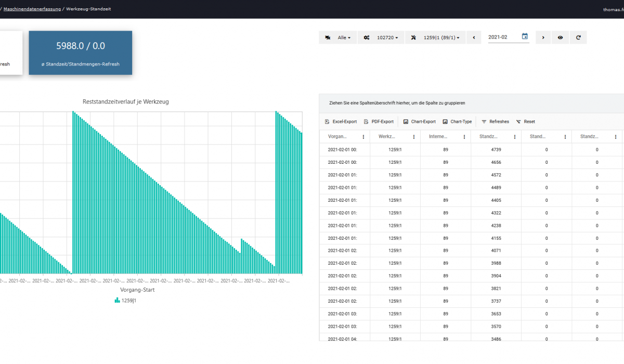Click the PDF-Export button
This screenshot has height=364, width=624.
(x=379, y=122)
